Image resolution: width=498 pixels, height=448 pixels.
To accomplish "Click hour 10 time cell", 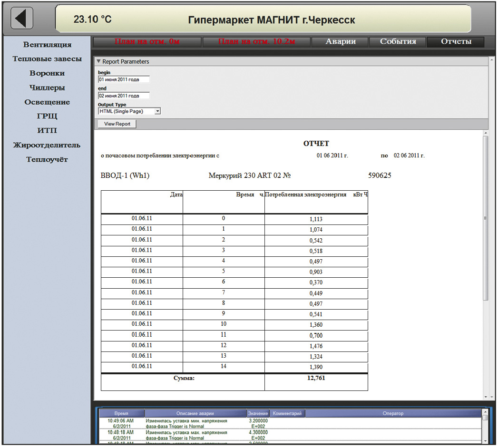I will tap(224, 324).
